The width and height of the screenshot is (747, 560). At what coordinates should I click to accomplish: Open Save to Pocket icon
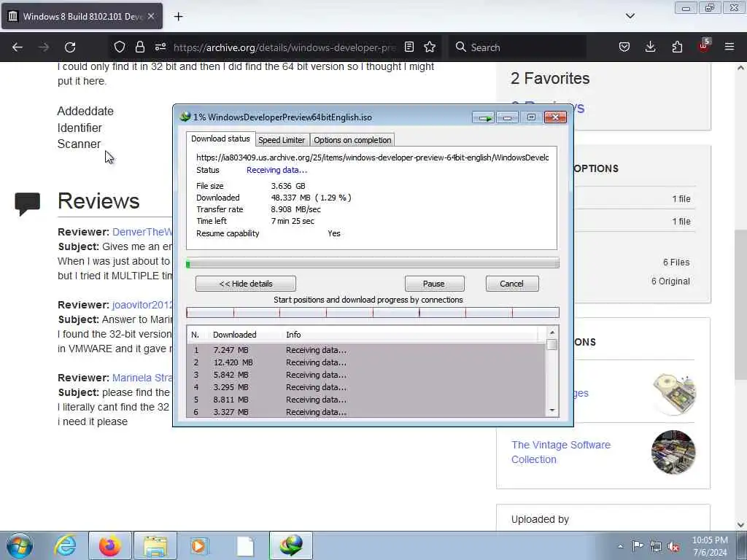click(x=624, y=47)
